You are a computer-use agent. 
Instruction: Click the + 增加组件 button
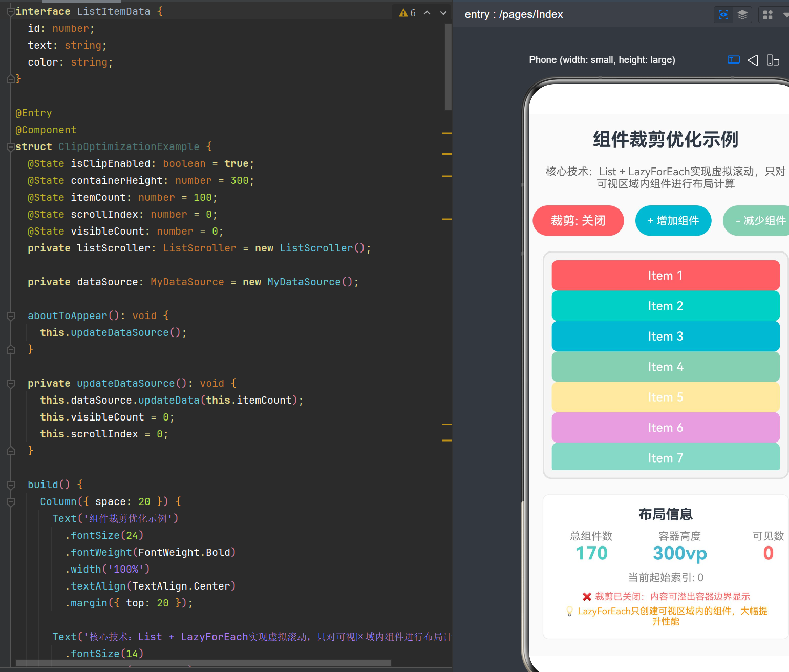pos(673,221)
